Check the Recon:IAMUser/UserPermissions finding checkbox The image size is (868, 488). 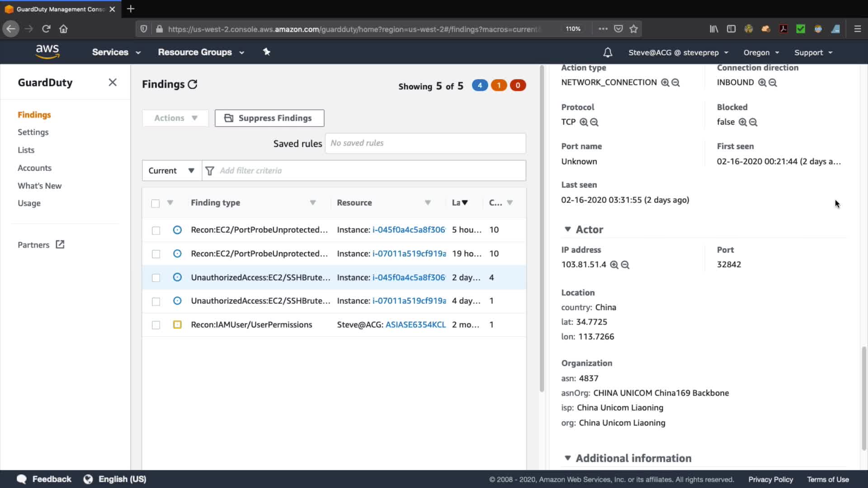(156, 325)
